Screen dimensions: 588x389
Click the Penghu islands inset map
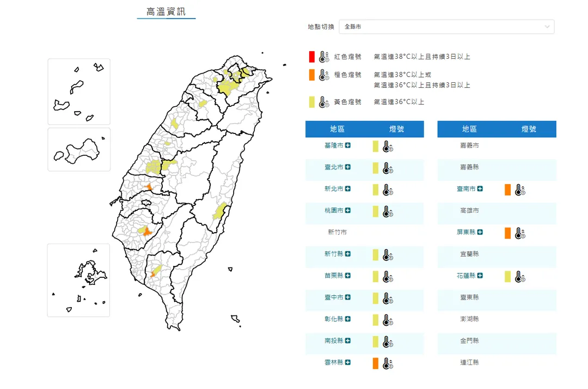point(78,280)
